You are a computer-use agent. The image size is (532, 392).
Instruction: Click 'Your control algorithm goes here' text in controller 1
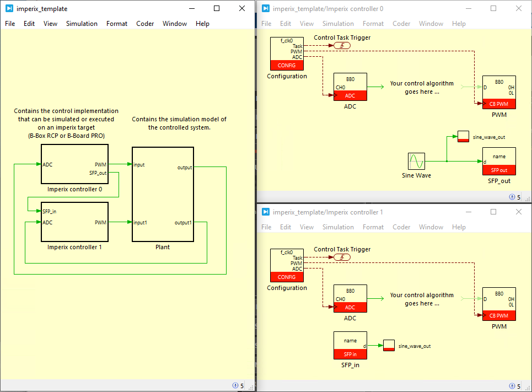422,299
